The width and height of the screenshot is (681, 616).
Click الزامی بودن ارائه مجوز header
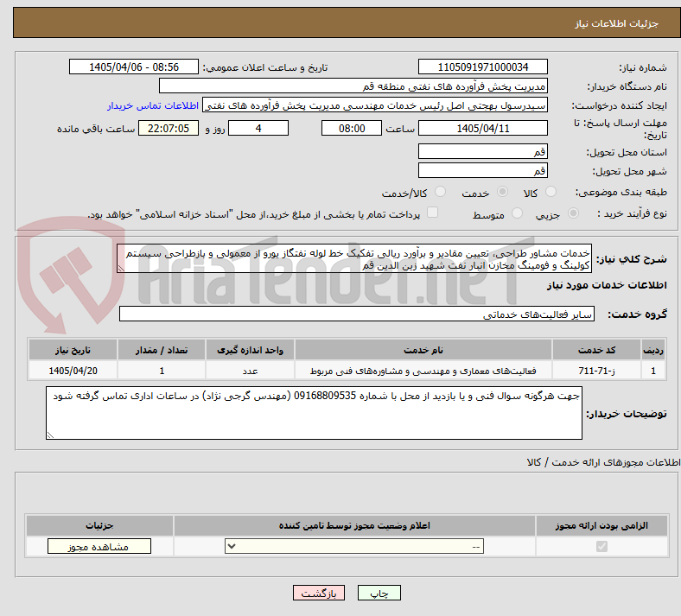click(x=601, y=525)
